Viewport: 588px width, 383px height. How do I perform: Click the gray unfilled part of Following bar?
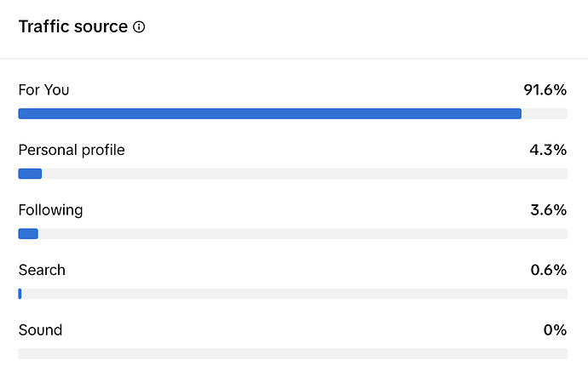pyautogui.click(x=303, y=234)
